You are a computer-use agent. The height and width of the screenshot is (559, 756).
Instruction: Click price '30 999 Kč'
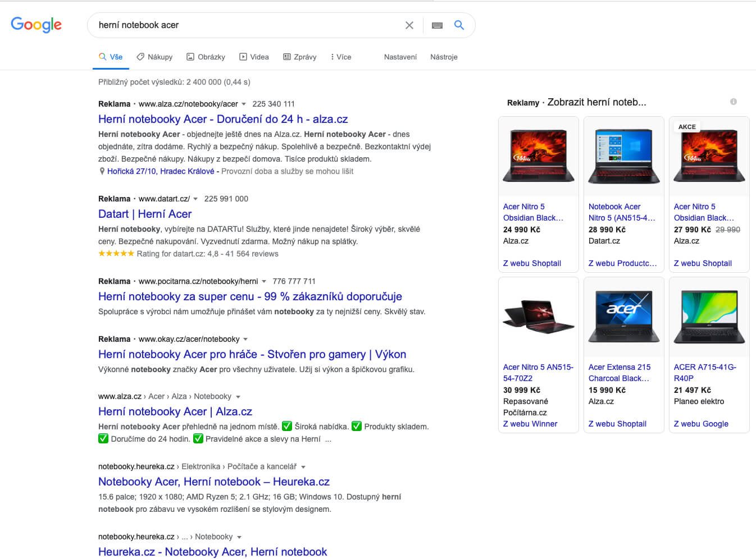point(522,390)
